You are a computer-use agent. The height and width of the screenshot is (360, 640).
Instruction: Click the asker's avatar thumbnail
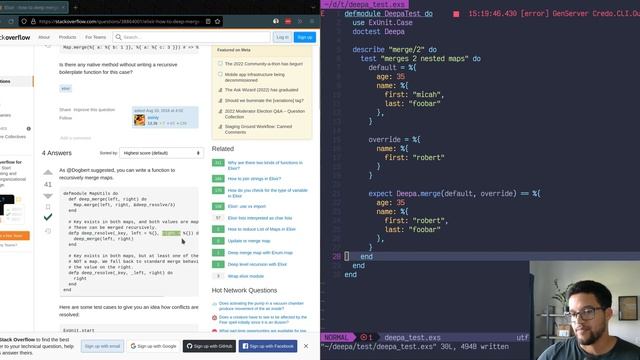point(140,120)
